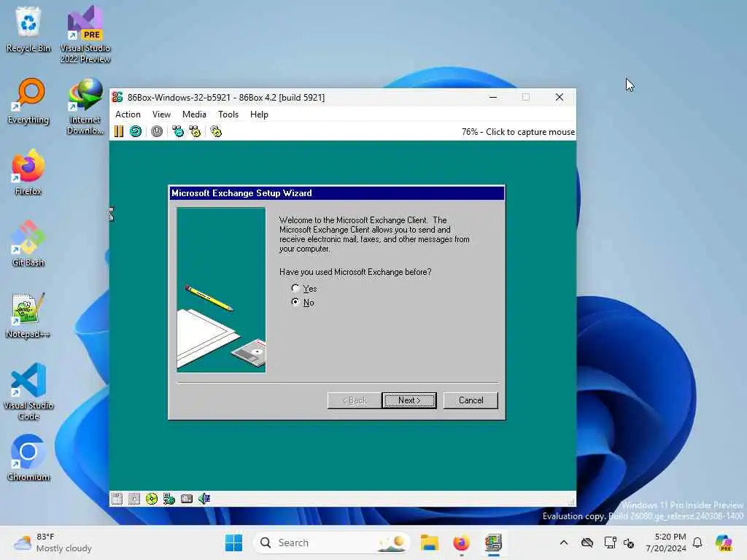This screenshot has width=747, height=560.
Task: Select the Git Bash desktop shortcut
Action: point(28,244)
